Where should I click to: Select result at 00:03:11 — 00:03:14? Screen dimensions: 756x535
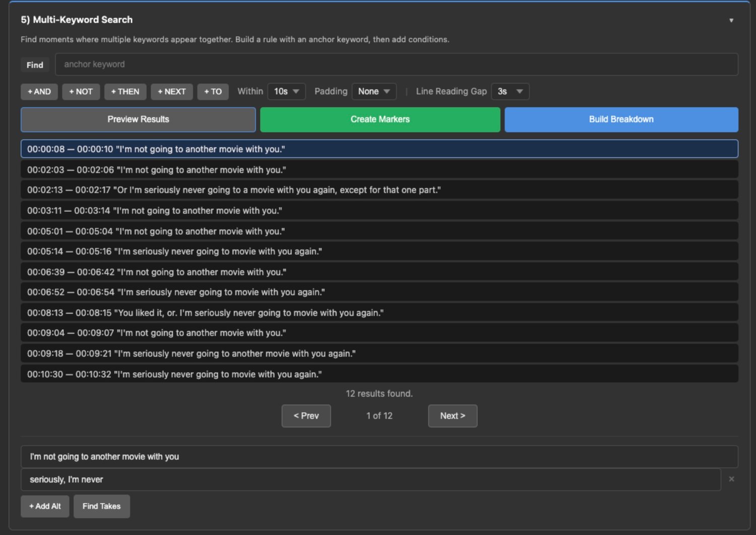(380, 211)
